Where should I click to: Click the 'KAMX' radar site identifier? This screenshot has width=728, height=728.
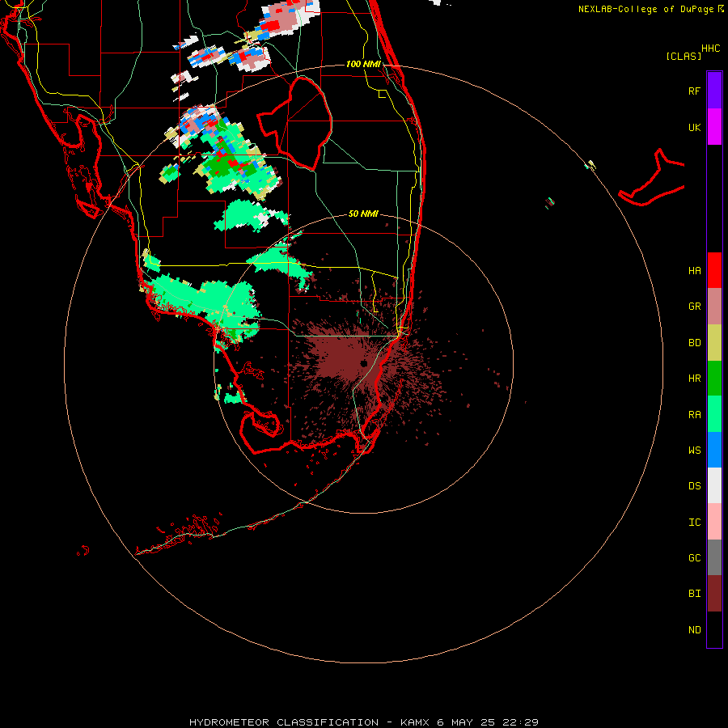click(x=415, y=722)
